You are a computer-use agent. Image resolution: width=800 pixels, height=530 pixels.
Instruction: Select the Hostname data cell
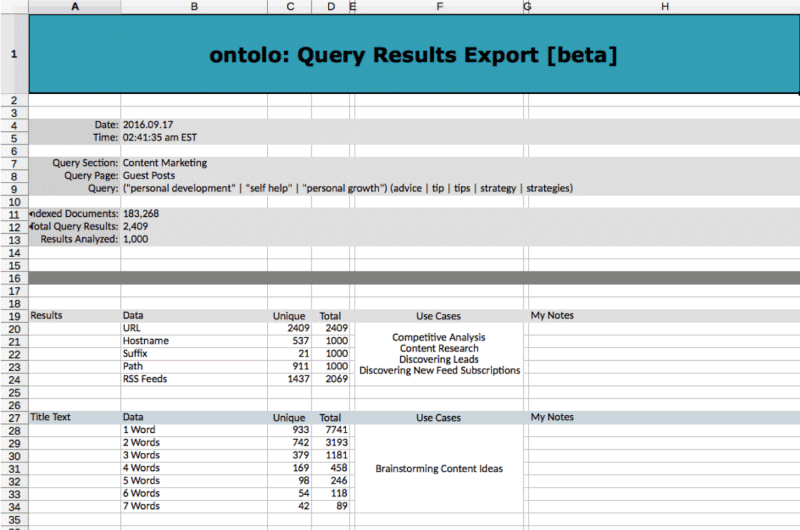194,341
